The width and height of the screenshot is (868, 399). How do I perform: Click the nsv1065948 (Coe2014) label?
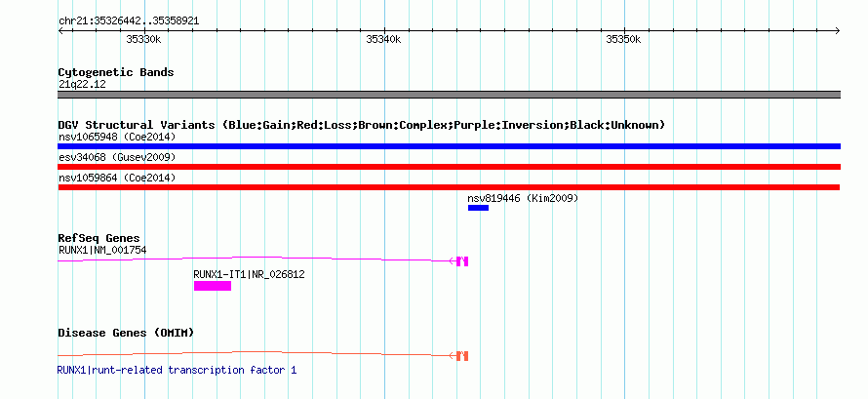coord(117,137)
